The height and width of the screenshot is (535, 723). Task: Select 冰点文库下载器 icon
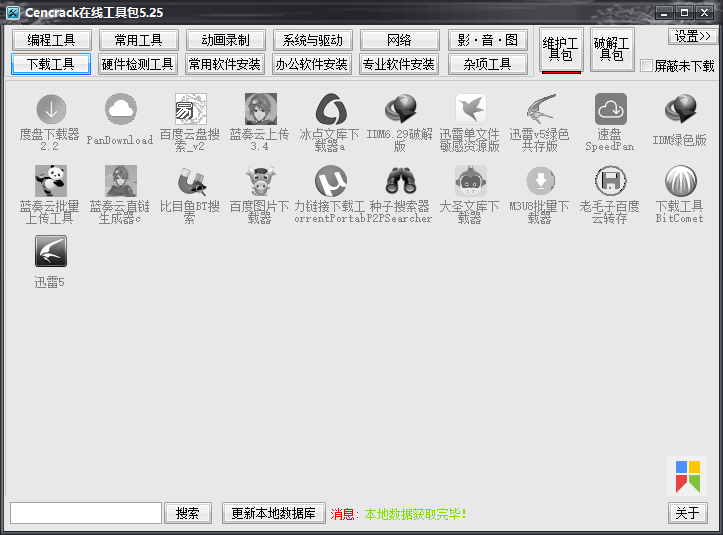[x=331, y=110]
